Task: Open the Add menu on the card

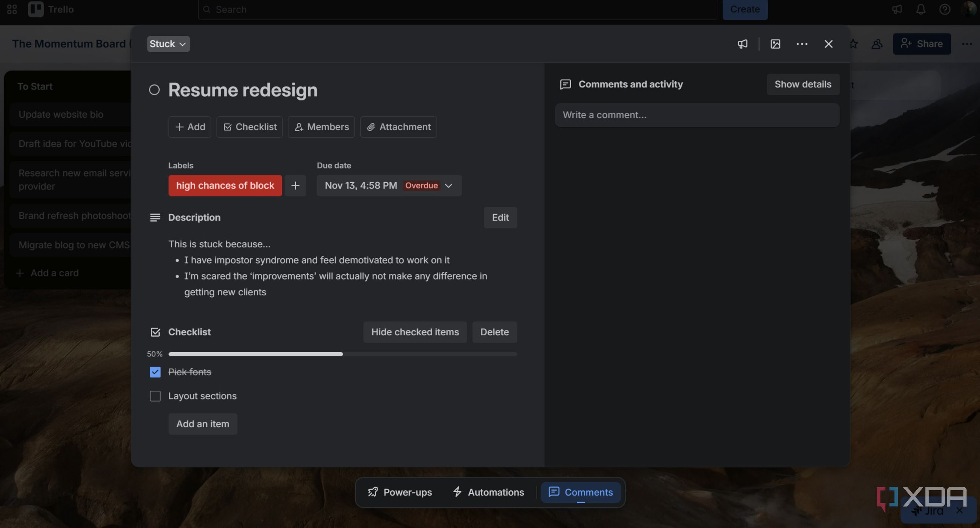Action: [190, 127]
